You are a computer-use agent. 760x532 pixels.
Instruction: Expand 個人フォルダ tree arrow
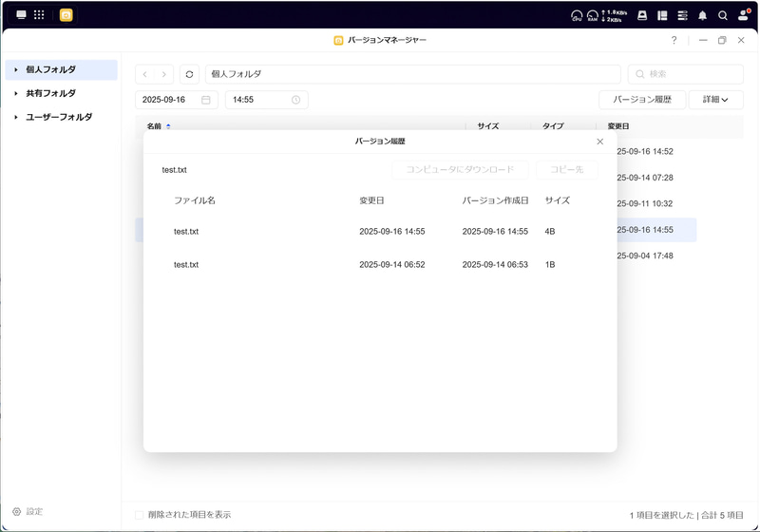[16, 69]
